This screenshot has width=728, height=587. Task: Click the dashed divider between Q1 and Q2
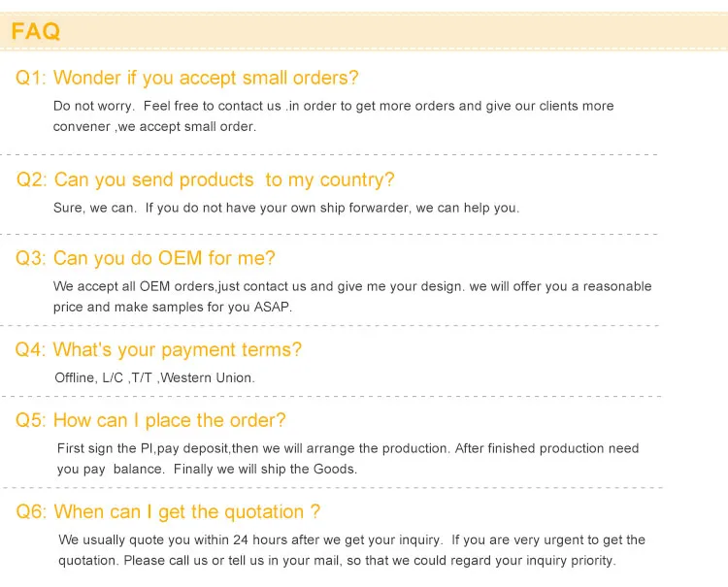pyautogui.click(x=330, y=154)
